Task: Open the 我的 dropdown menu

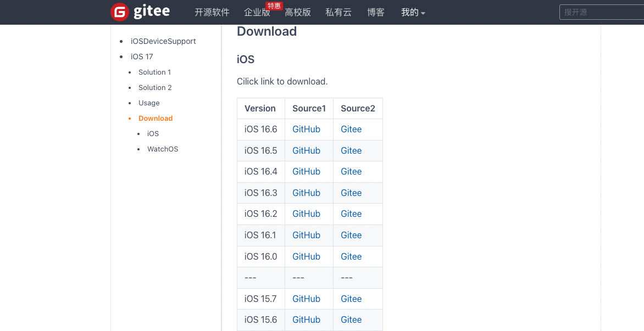Action: point(413,12)
